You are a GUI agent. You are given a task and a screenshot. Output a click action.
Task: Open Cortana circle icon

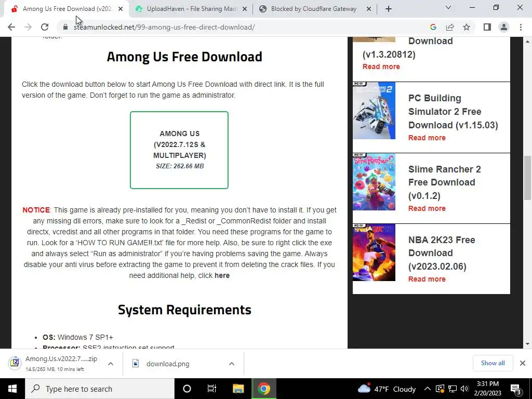187,389
